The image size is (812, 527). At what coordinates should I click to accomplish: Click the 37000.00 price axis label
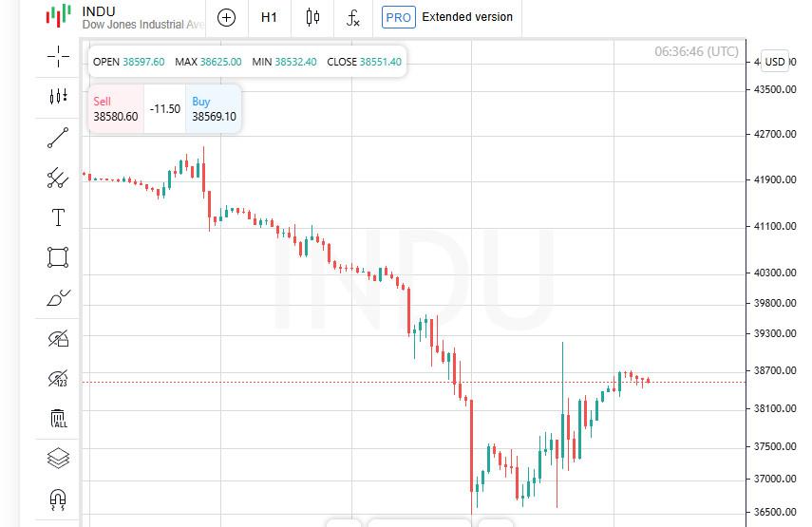click(775, 479)
